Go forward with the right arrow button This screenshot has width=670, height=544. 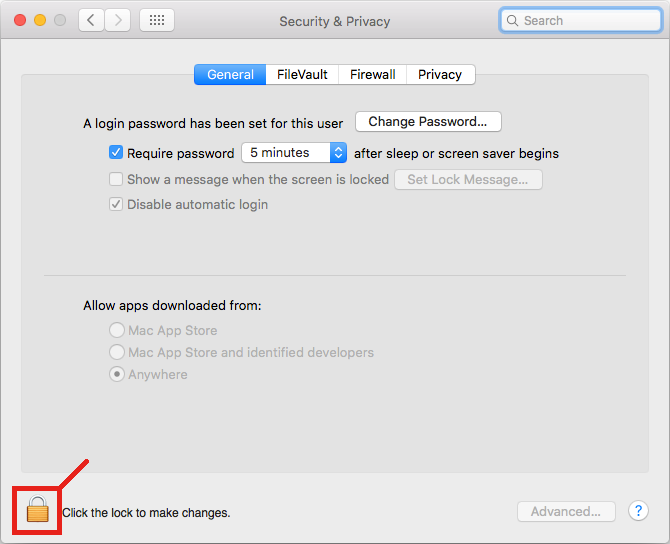click(x=118, y=20)
